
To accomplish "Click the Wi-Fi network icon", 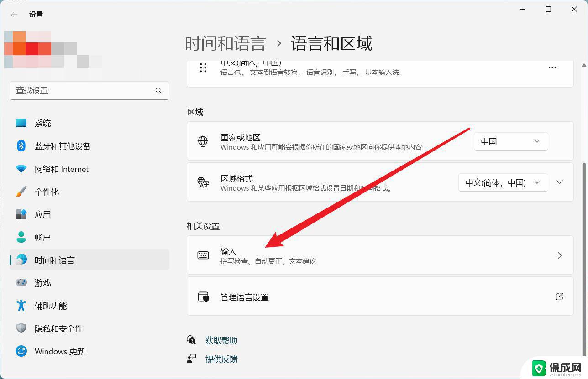I will pos(21,169).
